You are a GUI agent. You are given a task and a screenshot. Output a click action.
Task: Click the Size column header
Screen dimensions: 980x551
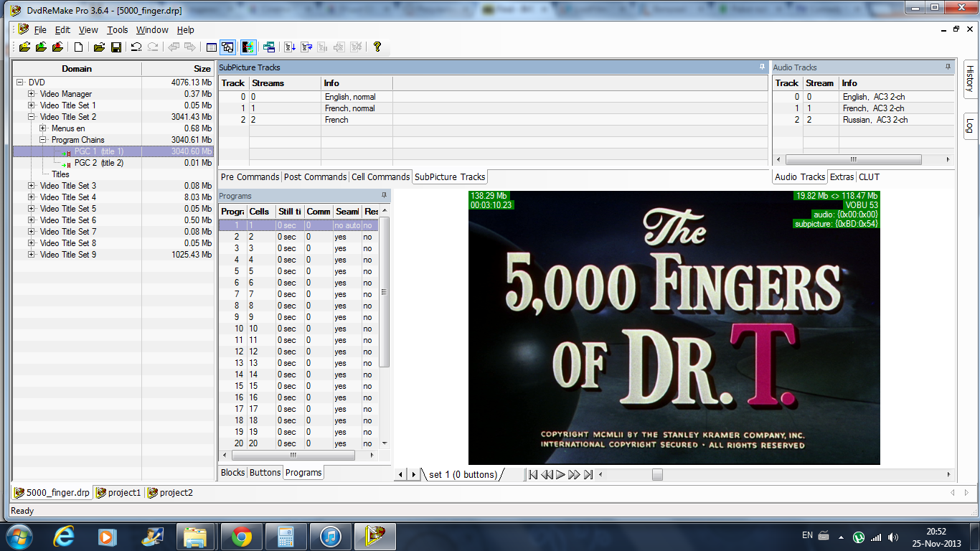coord(178,69)
